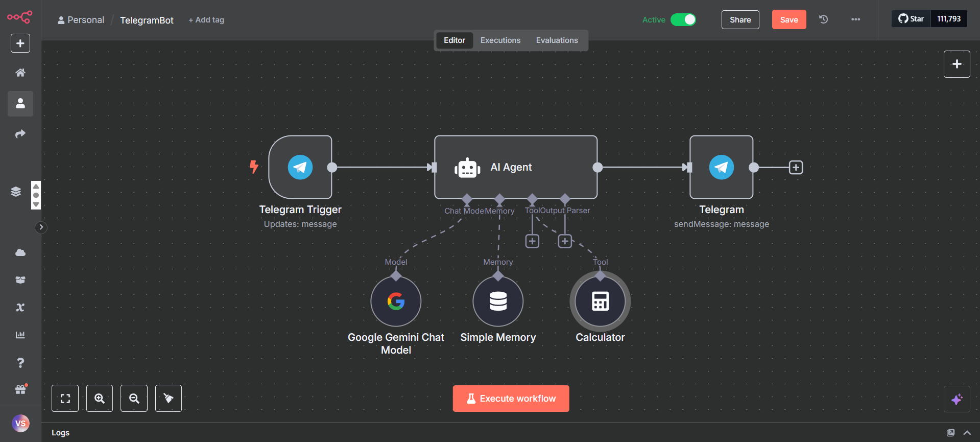The height and width of the screenshot is (442, 980).
Task: Select the Calculator tool node
Action: click(x=600, y=301)
